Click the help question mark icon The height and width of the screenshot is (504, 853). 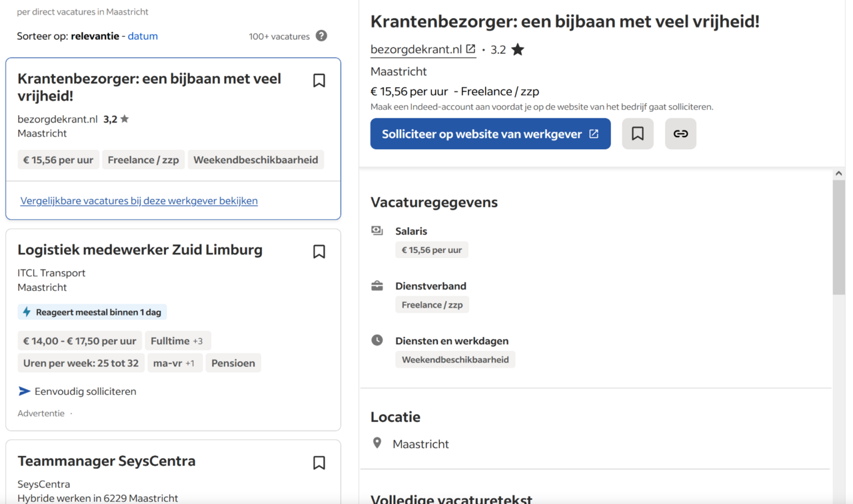[321, 36]
